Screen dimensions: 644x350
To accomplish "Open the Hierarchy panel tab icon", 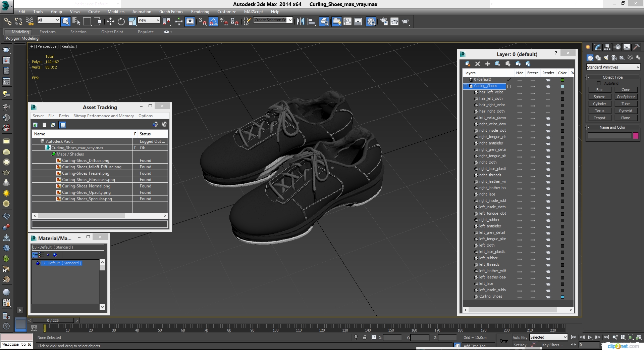I will pyautogui.click(x=607, y=47).
